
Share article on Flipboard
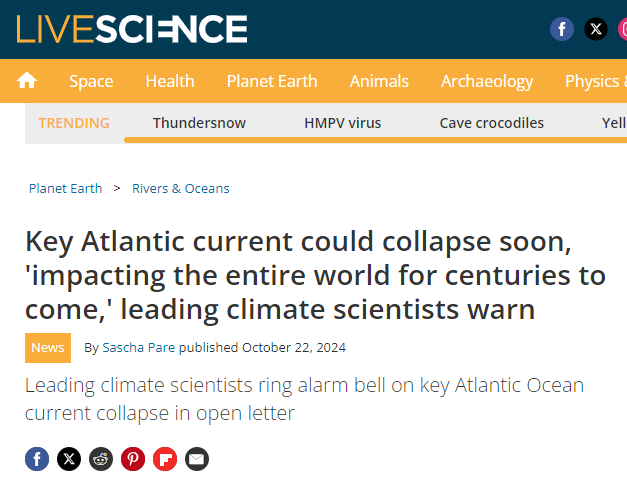coord(165,459)
